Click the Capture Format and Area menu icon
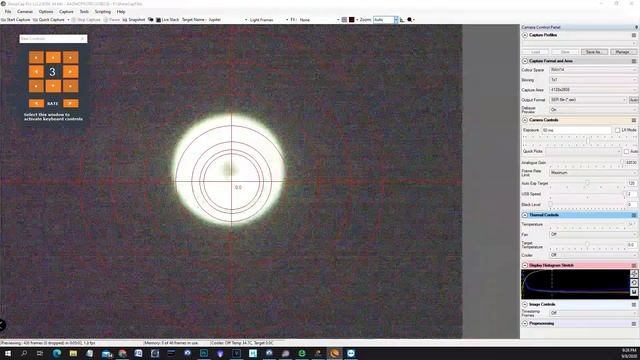 click(634, 61)
